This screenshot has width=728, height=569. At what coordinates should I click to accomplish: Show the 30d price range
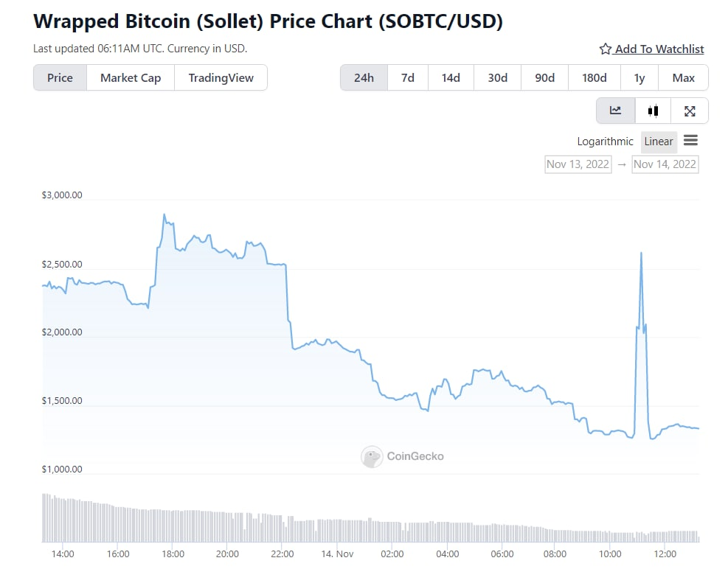[497, 77]
